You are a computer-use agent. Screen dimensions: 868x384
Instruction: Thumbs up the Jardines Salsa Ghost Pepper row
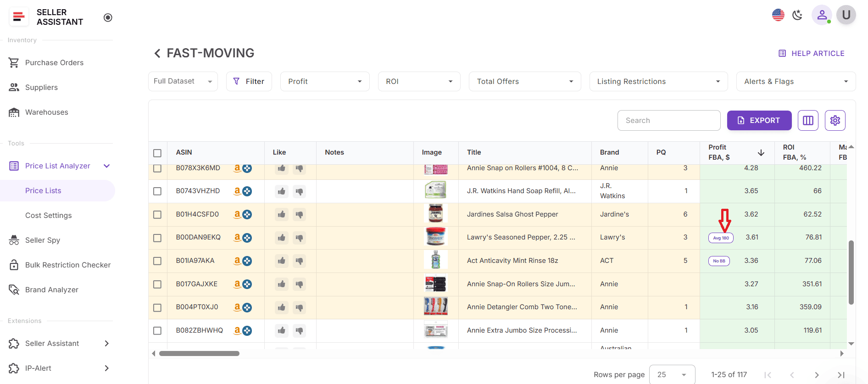pos(282,214)
